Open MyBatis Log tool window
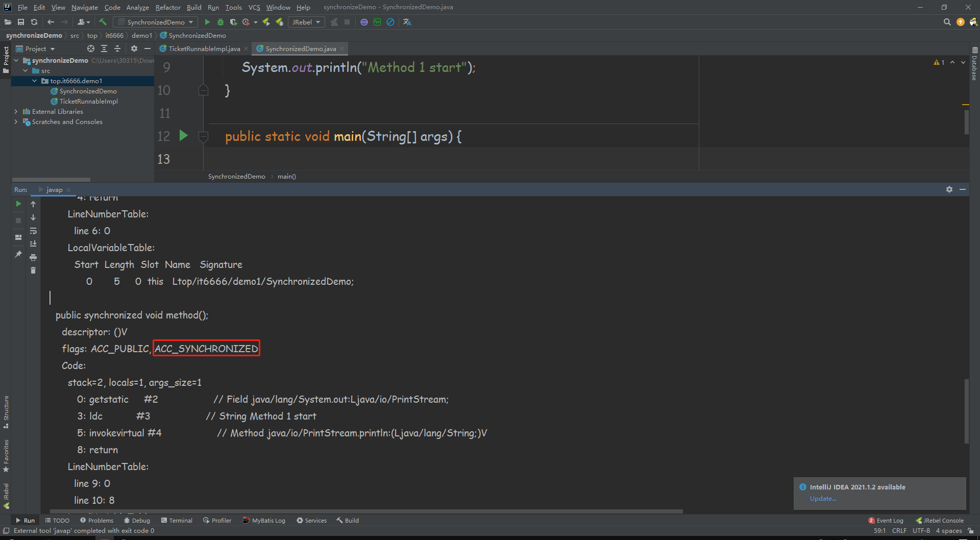 click(x=263, y=521)
